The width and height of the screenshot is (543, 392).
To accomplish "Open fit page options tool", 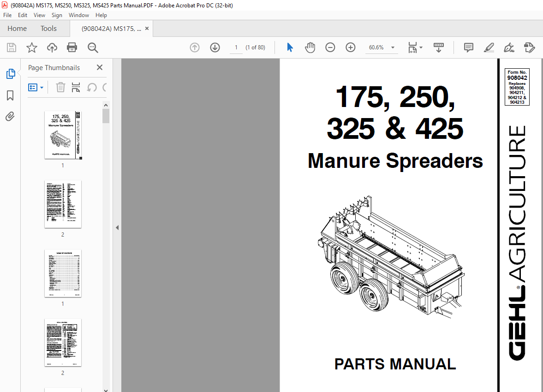I will [412, 48].
